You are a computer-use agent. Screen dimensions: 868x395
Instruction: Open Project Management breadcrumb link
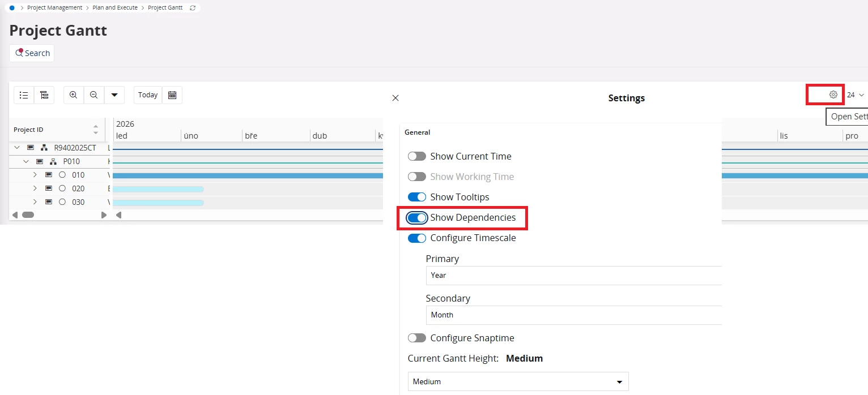(54, 8)
